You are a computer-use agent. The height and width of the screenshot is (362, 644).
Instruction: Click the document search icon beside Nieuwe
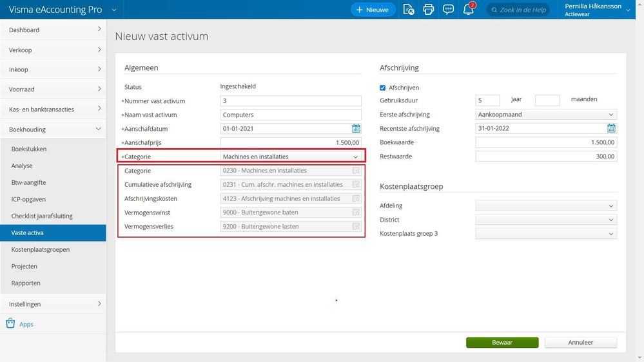409,10
